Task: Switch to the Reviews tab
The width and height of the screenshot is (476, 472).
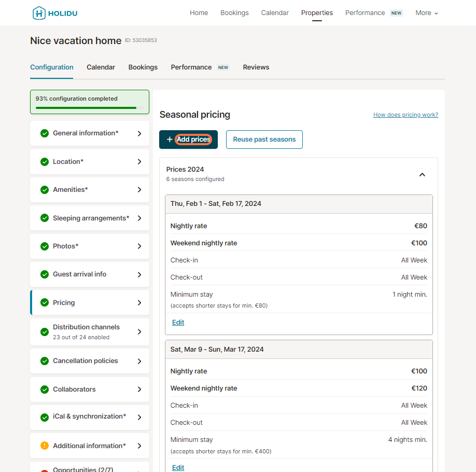Action: [256, 67]
